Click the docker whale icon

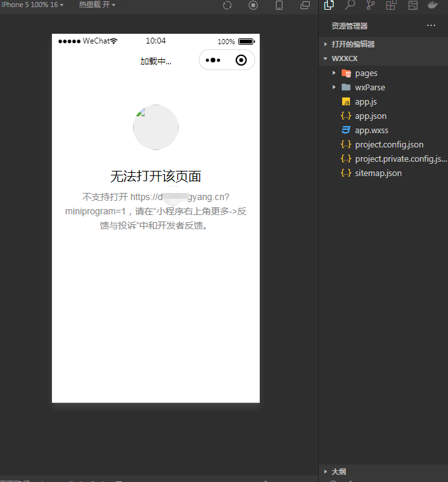coord(432,5)
